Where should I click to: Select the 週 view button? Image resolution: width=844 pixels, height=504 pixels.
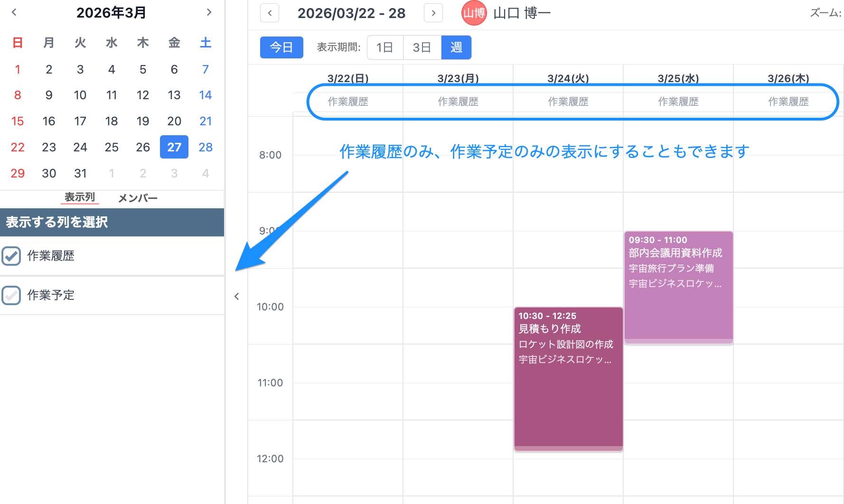(456, 47)
